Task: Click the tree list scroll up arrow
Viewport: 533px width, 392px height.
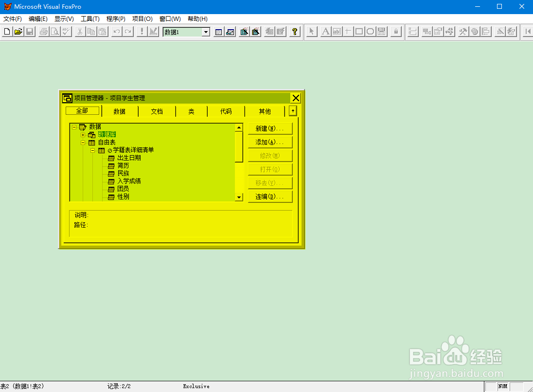Action: 239,128
